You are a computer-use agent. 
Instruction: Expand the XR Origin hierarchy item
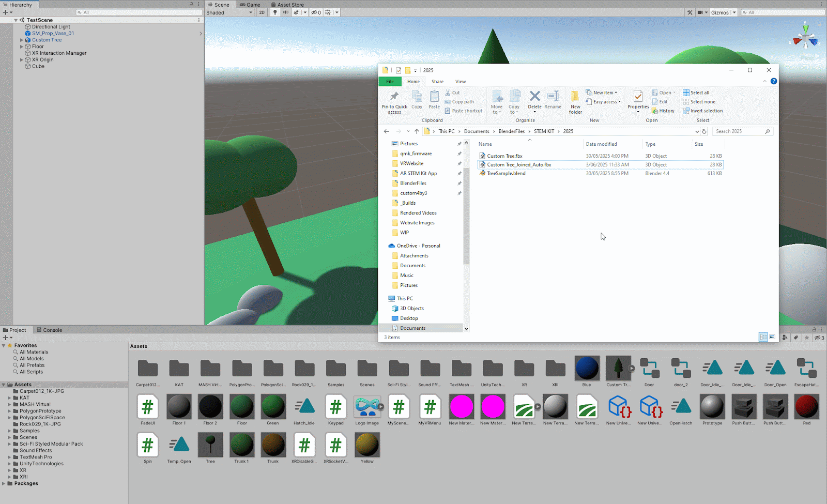pyautogui.click(x=22, y=59)
